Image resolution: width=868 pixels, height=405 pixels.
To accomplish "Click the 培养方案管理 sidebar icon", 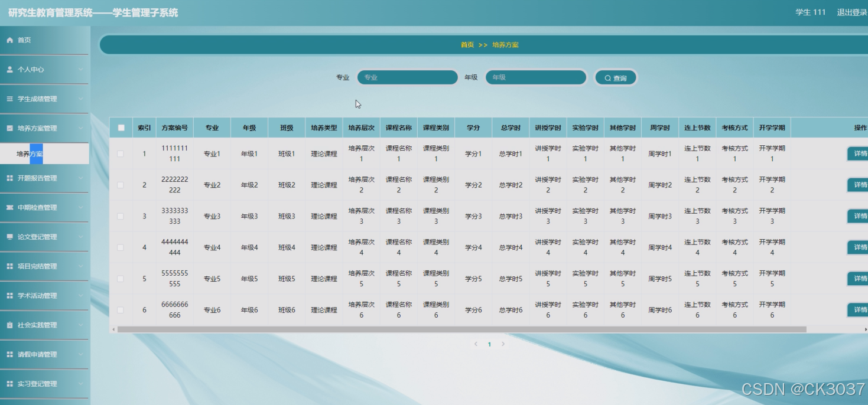I will [x=9, y=128].
